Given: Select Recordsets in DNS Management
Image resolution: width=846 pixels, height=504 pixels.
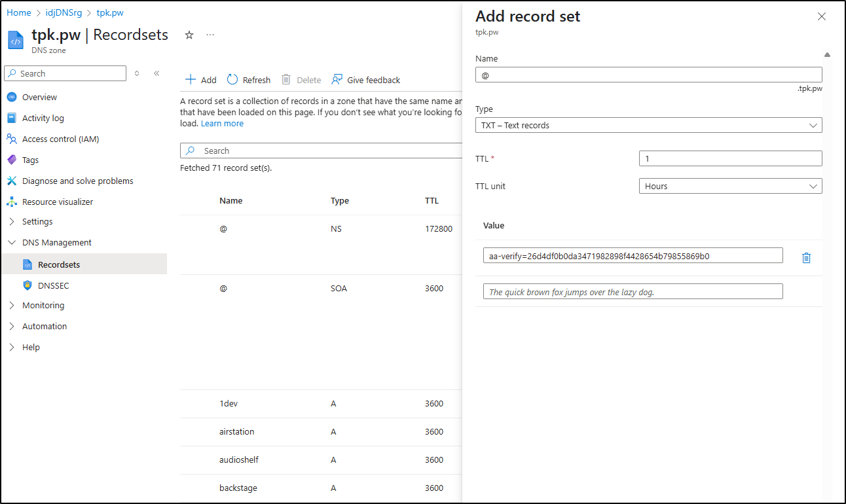Looking at the screenshot, I should [x=59, y=264].
